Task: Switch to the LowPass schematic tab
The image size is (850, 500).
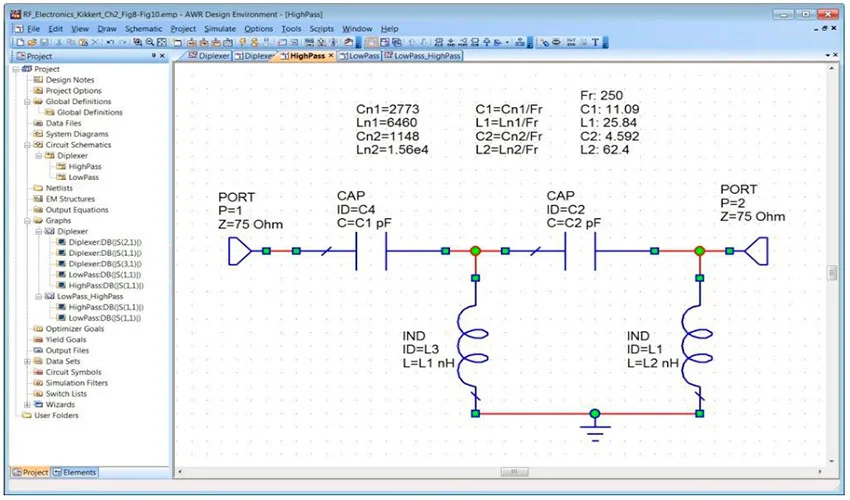Action: 362,57
